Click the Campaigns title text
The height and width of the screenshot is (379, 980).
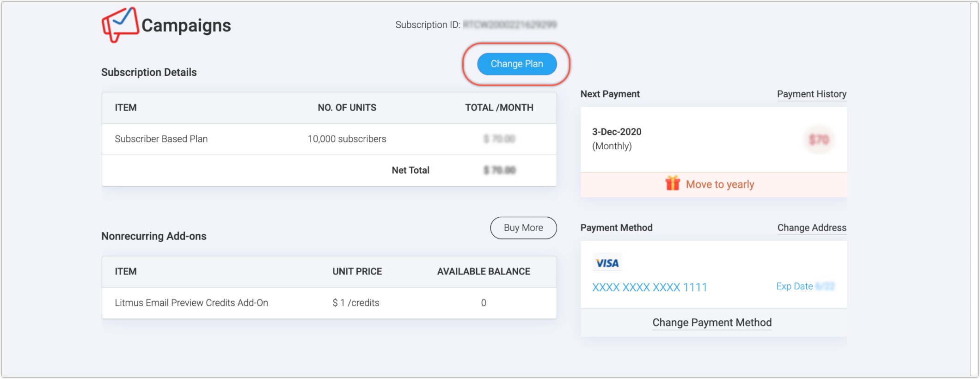tap(186, 25)
